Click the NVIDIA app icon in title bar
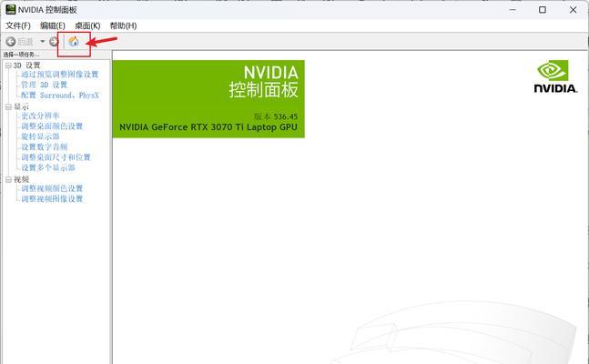 [x=11, y=9]
